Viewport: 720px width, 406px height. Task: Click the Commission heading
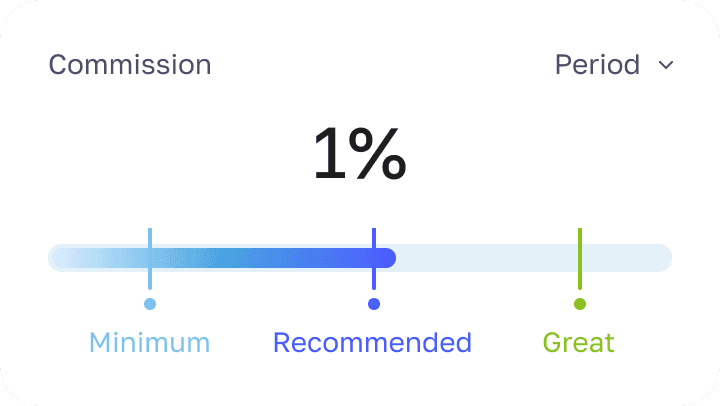pyautogui.click(x=130, y=64)
